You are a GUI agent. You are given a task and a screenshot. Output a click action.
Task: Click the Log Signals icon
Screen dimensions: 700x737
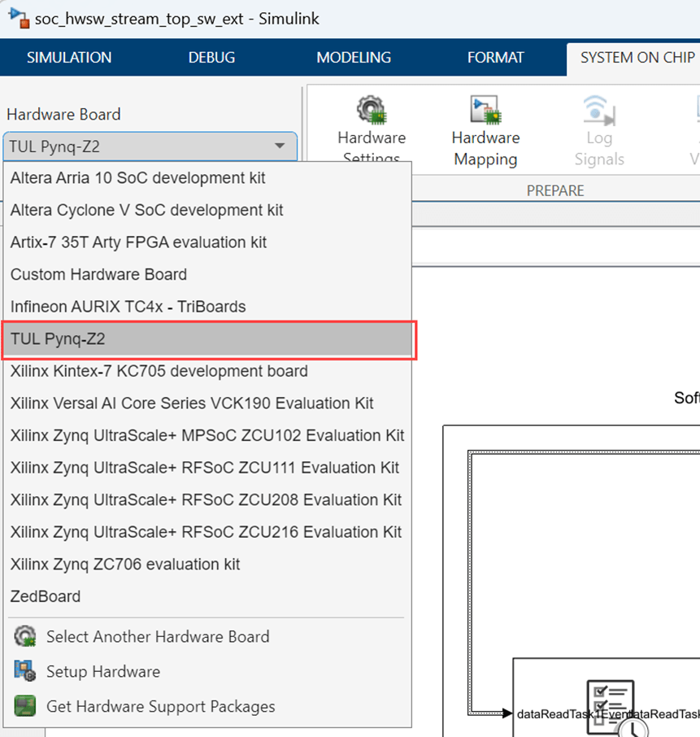[x=598, y=110]
